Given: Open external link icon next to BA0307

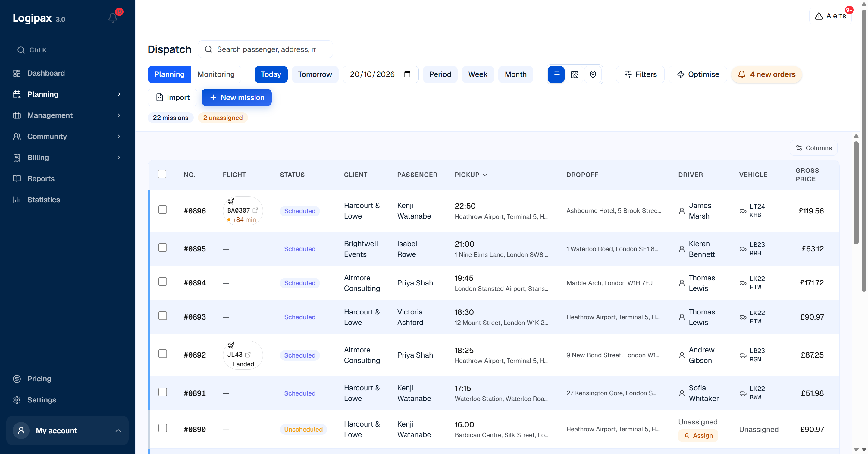Looking at the screenshot, I should point(255,210).
